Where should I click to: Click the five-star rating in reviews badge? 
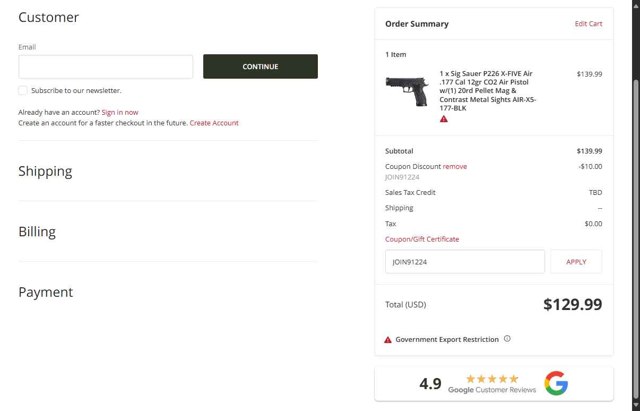tap(491, 379)
